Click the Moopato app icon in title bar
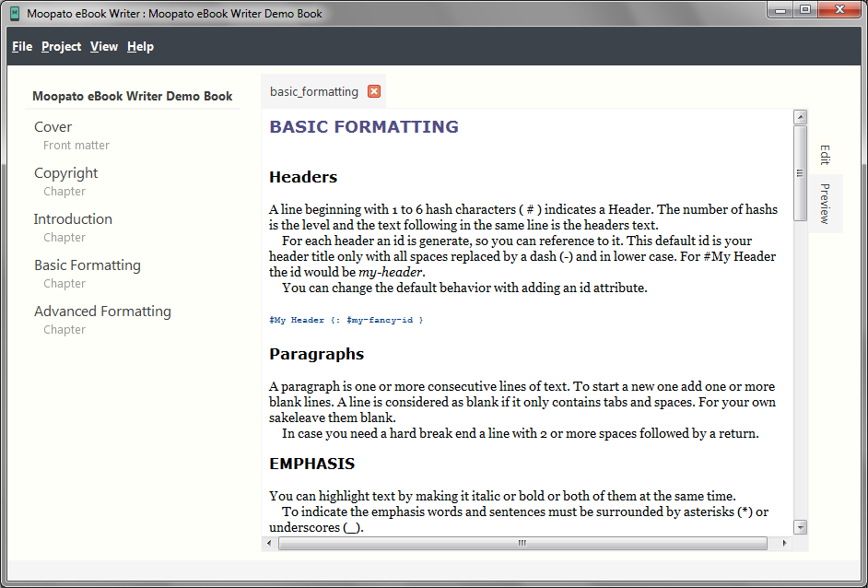 click(x=16, y=13)
